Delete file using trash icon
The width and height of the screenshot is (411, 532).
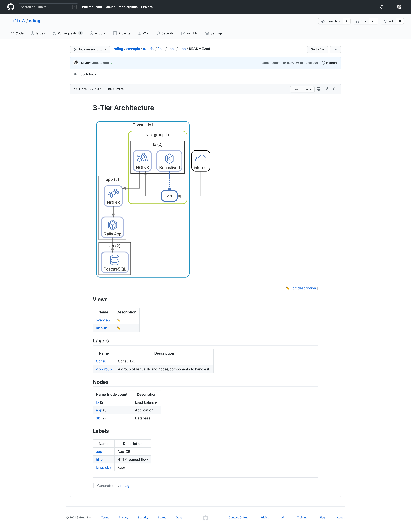click(x=334, y=89)
